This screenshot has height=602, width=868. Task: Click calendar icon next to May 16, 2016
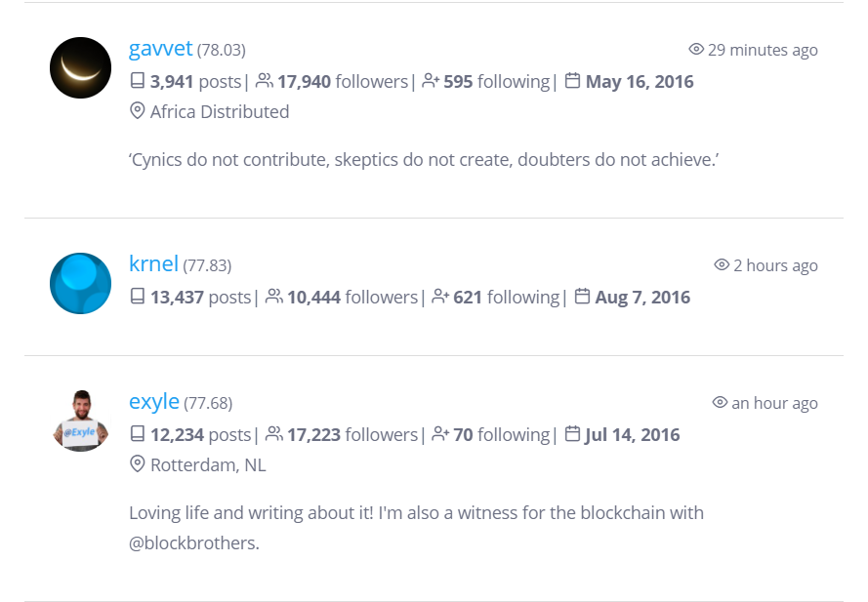click(572, 81)
